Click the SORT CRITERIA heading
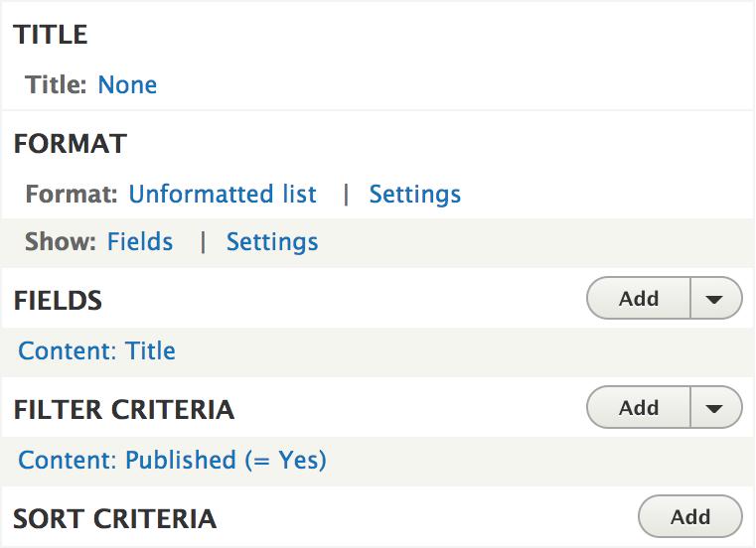This screenshot has height=548, width=756. pyautogui.click(x=115, y=518)
